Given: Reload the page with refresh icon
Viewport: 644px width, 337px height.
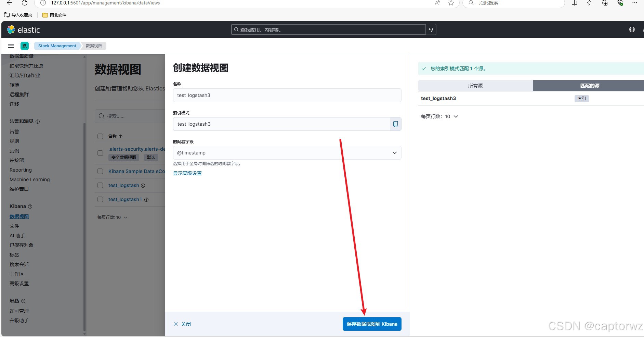Looking at the screenshot, I should pyautogui.click(x=25, y=3).
